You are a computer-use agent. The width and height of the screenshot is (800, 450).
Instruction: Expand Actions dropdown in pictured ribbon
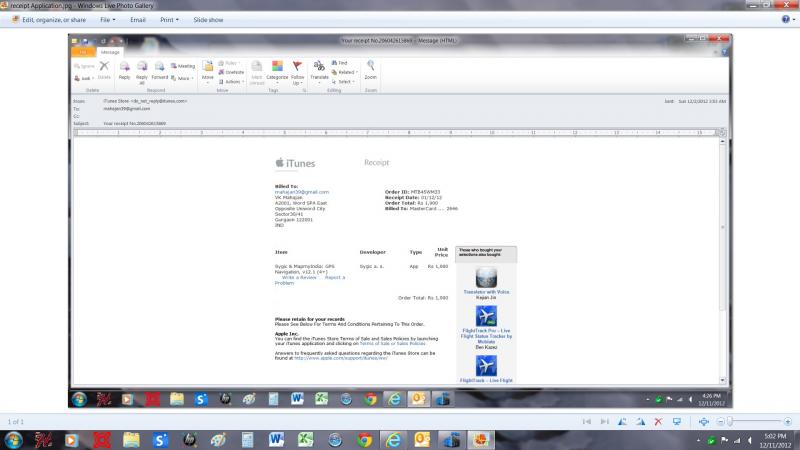231,82
